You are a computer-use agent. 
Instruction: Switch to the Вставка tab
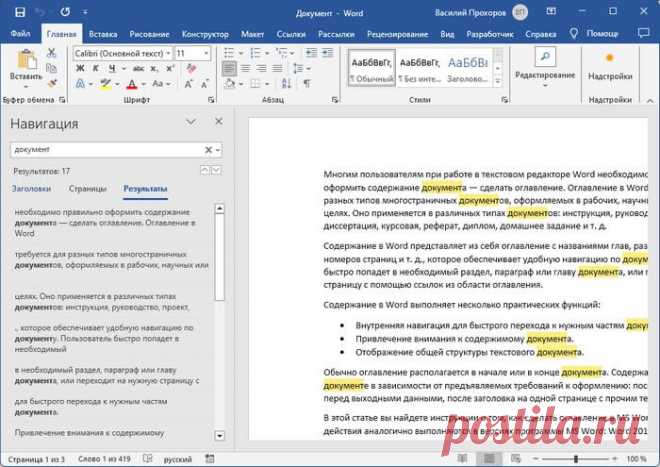tap(103, 34)
